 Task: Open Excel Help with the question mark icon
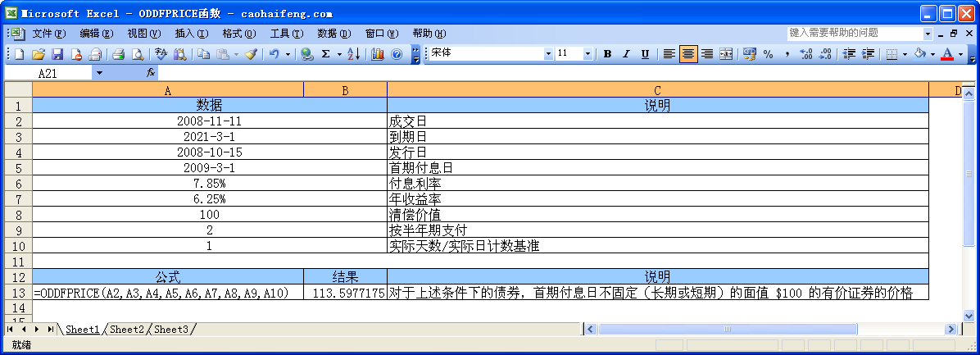(397, 54)
